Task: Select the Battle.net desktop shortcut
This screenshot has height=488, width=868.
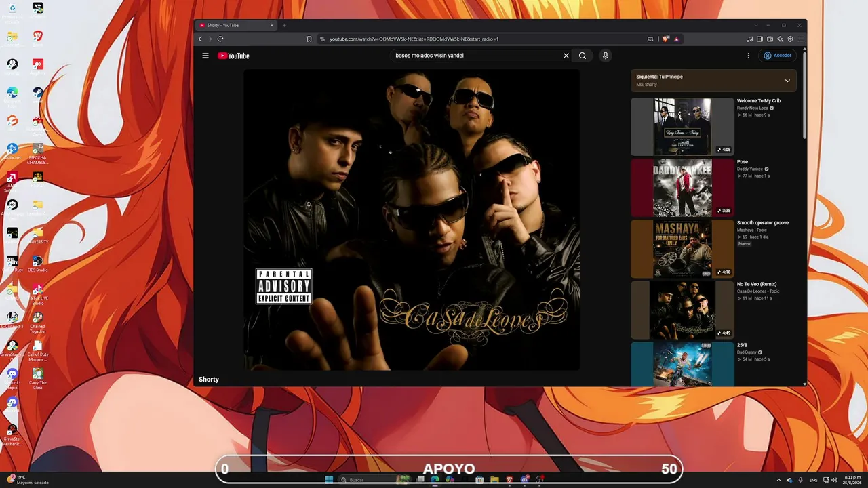Action: pyautogui.click(x=12, y=151)
